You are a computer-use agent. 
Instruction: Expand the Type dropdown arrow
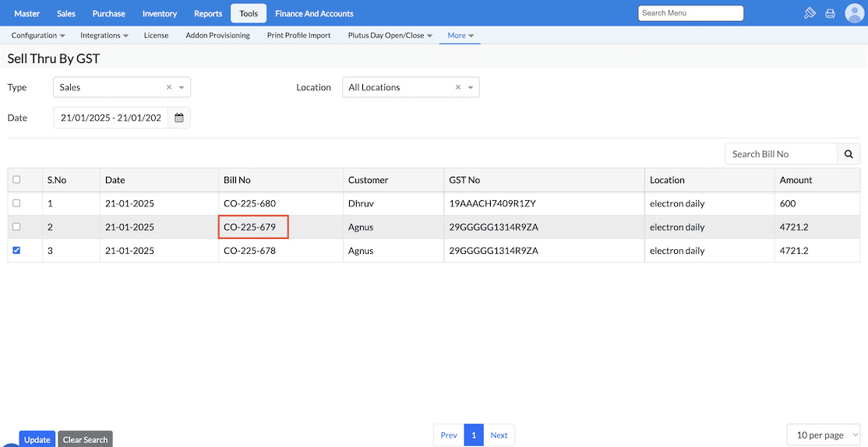tap(182, 87)
